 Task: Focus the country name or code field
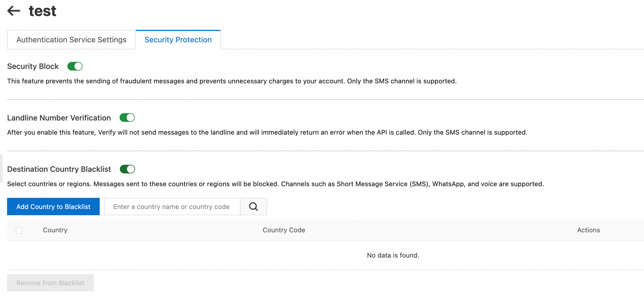(172, 207)
